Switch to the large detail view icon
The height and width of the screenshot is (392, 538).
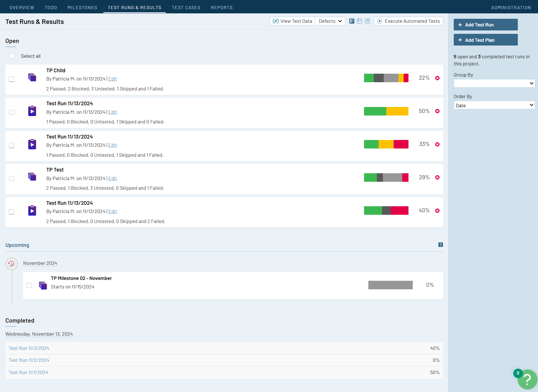coord(352,21)
